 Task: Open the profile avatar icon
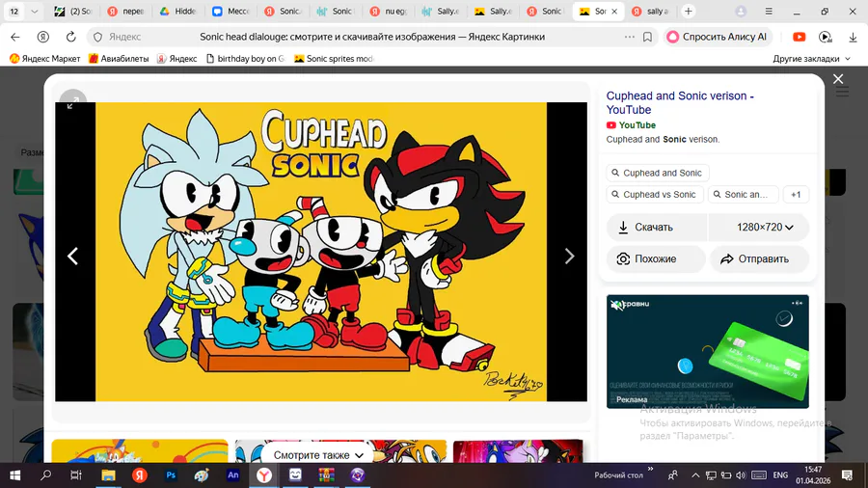tap(741, 11)
